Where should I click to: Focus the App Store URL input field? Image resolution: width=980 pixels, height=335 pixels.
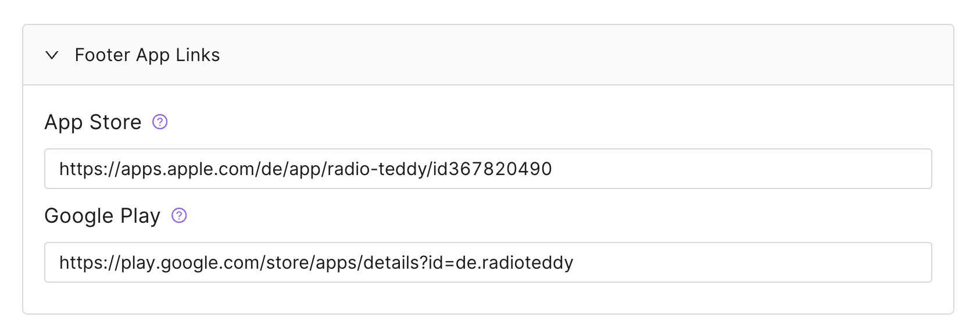tap(488, 169)
